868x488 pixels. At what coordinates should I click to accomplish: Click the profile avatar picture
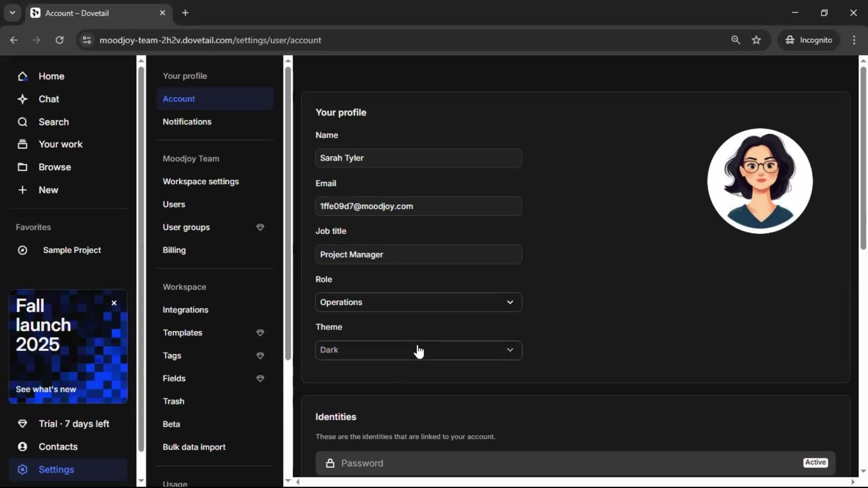click(x=759, y=181)
